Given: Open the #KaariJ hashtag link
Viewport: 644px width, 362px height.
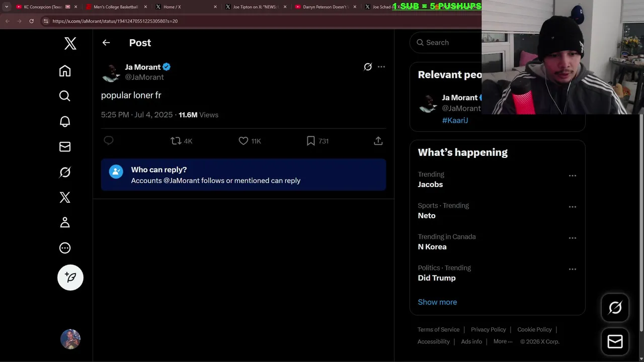Looking at the screenshot, I should click(455, 120).
